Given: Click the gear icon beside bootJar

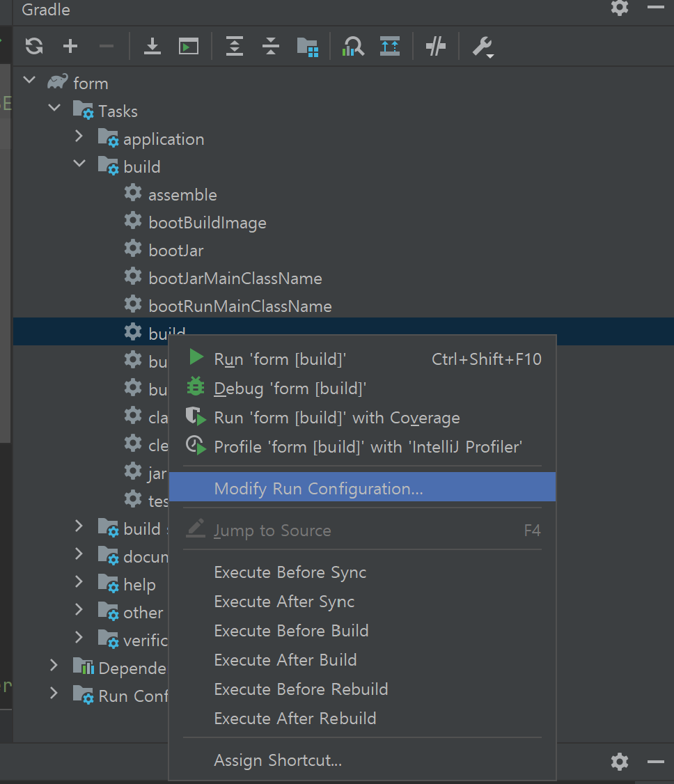Looking at the screenshot, I should [x=133, y=248].
